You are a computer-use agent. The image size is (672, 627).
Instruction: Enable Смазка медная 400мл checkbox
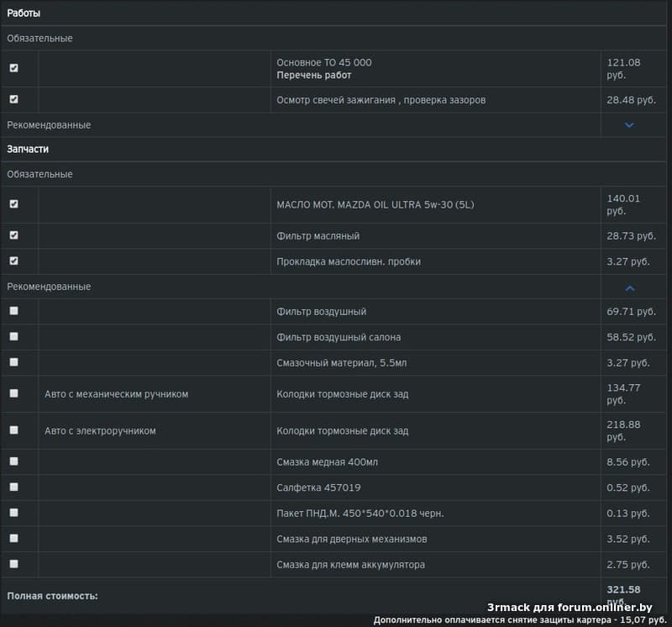pyautogui.click(x=13, y=461)
